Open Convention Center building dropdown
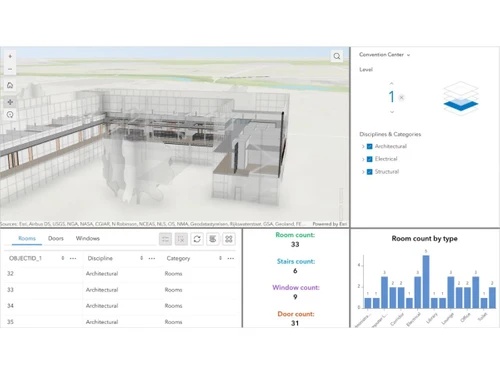Image resolution: width=500 pixels, height=375 pixels. click(384, 55)
